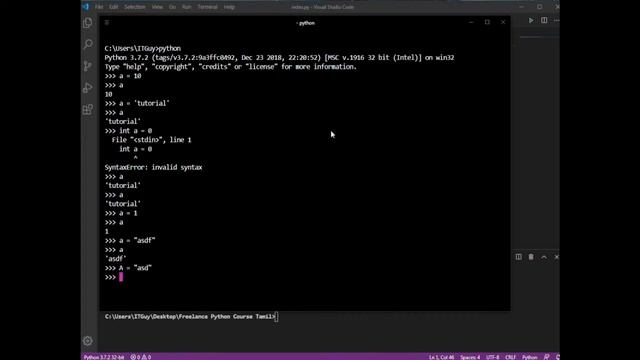Click the VS Code terminal prompt line
Viewport: 640px width, 360px height.
point(191,317)
